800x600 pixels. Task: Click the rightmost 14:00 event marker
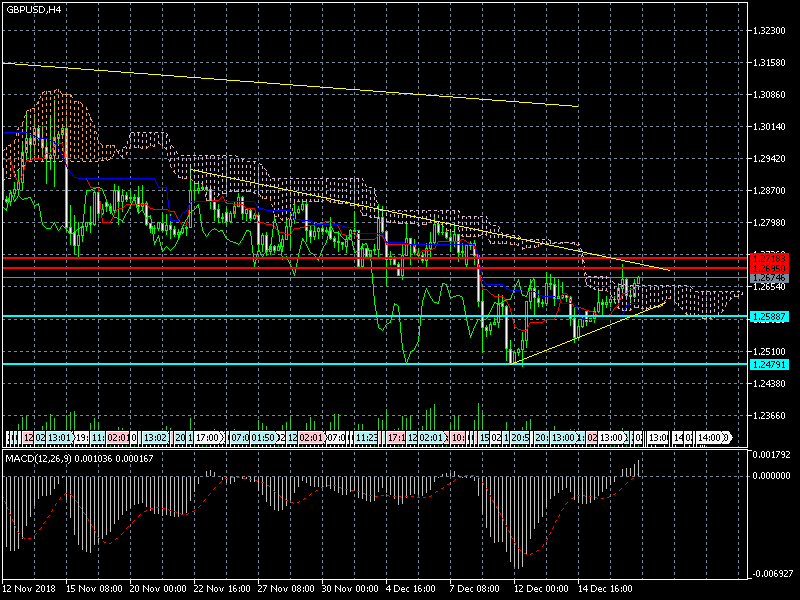coord(712,438)
